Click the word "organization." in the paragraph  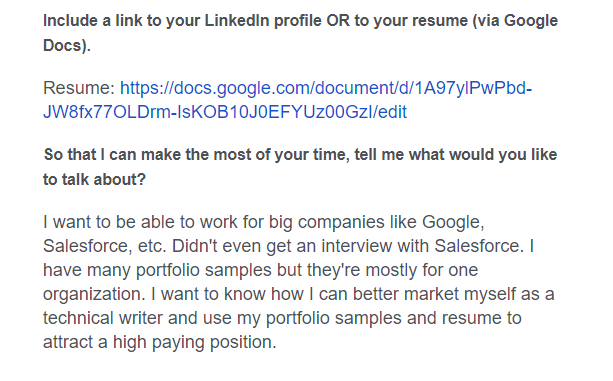coord(94,294)
